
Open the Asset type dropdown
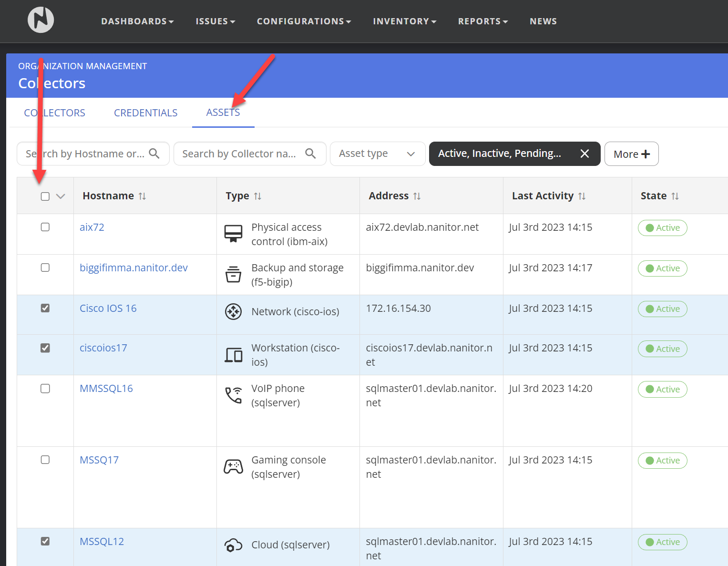point(377,154)
